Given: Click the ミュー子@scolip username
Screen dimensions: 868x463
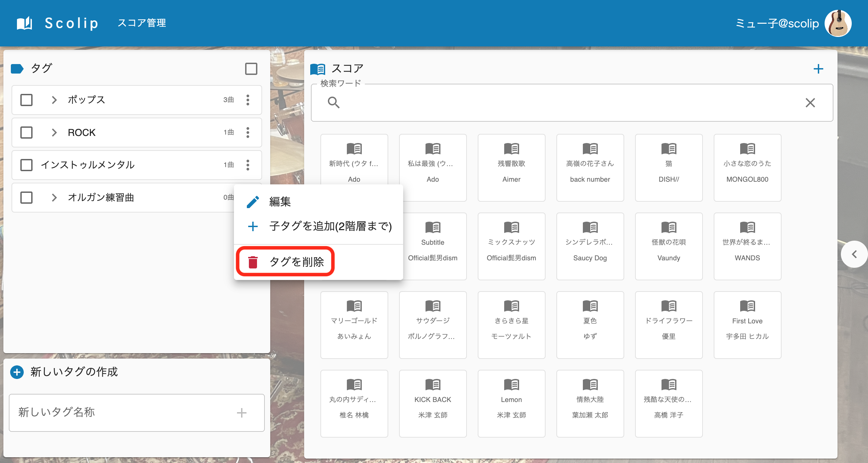Looking at the screenshot, I should [777, 23].
